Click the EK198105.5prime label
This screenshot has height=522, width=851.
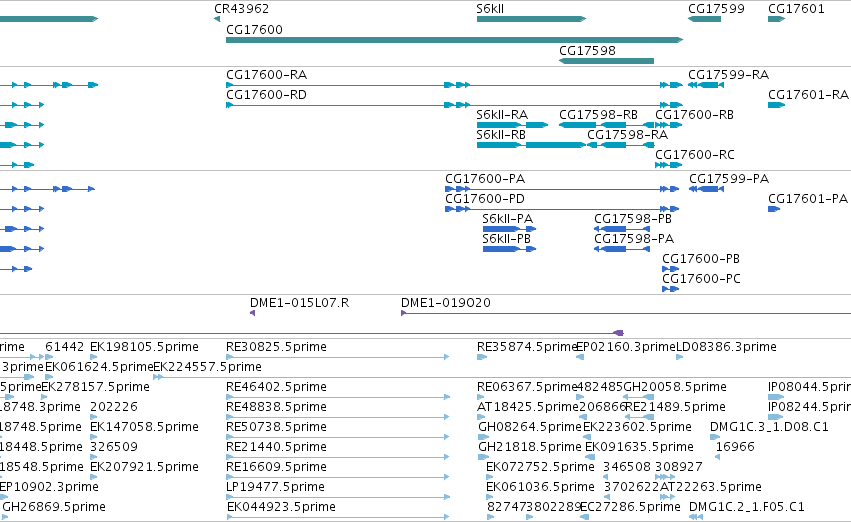coord(144,347)
